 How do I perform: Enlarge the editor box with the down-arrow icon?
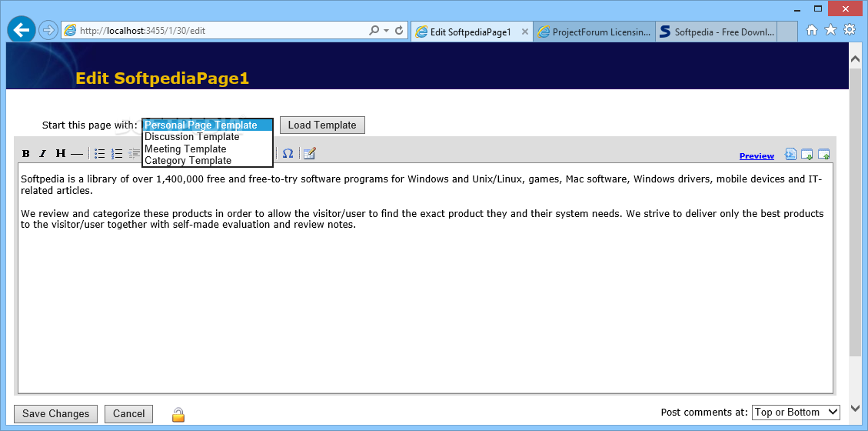807,155
